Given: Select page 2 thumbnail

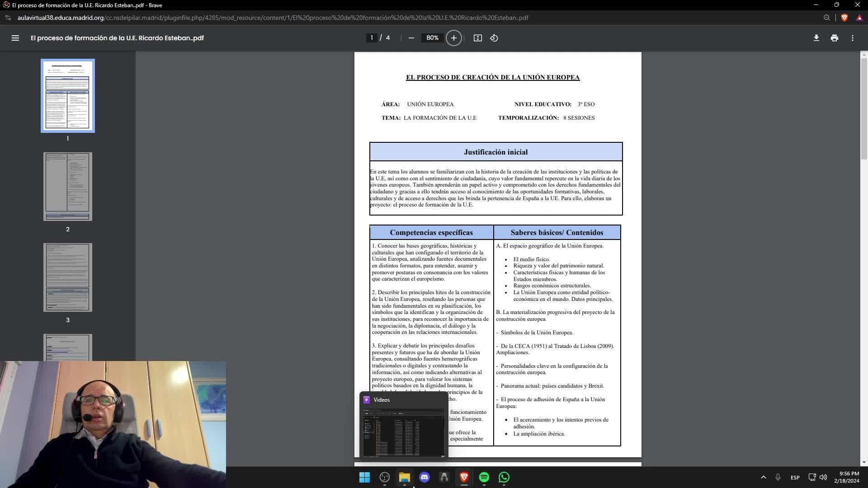Looking at the screenshot, I should tap(68, 187).
